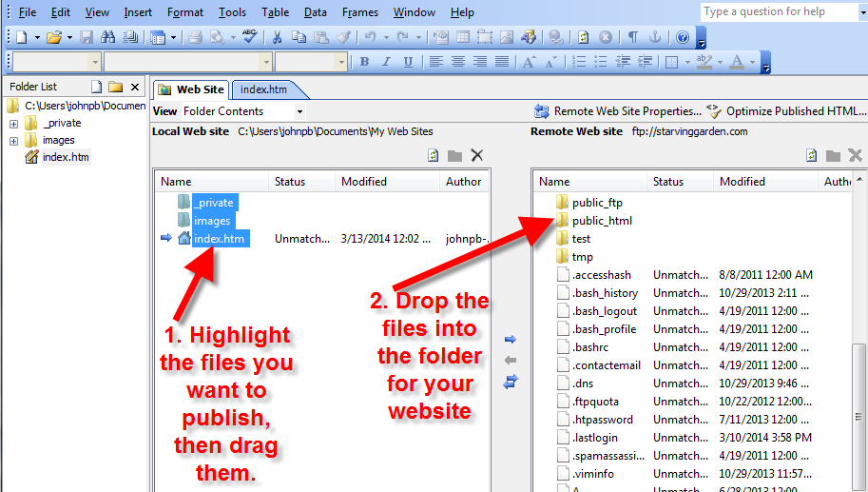868x492 pixels.
Task: Toggle Show All paragraph marks
Action: point(633,38)
